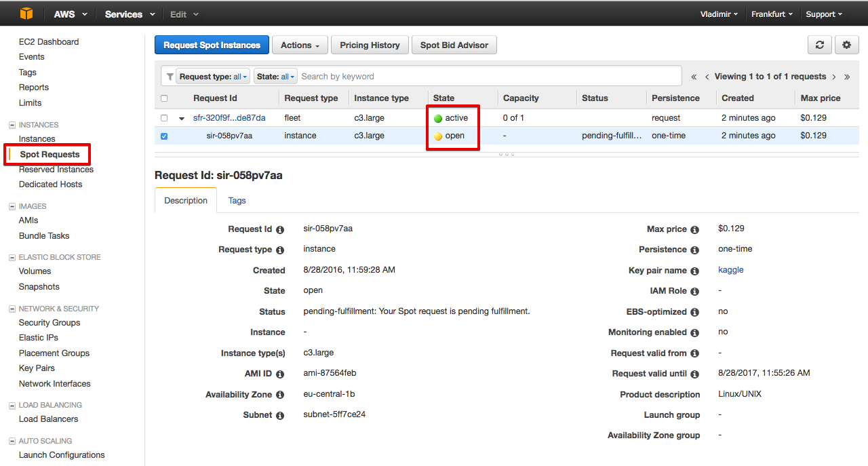Open Spot Requests in sidebar
The width and height of the screenshot is (868, 466).
click(x=50, y=155)
